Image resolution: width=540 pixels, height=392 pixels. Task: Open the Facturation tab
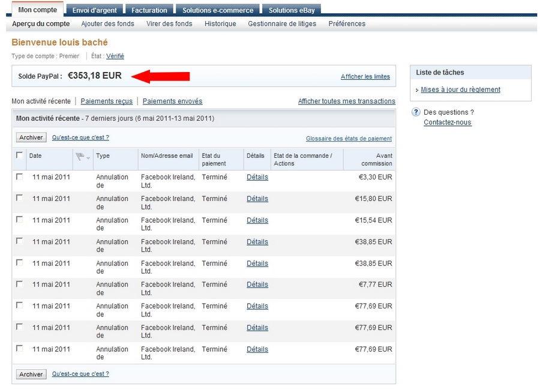(149, 10)
